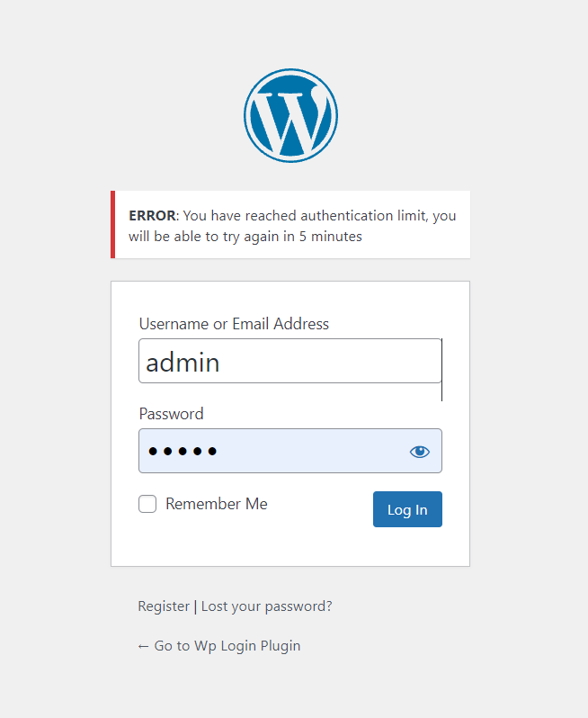Show password using the eye icon

[420, 451]
